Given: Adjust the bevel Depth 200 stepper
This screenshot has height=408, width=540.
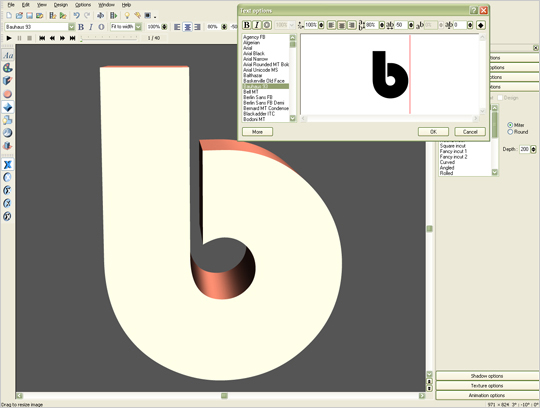Looking at the screenshot, I should tap(533, 149).
